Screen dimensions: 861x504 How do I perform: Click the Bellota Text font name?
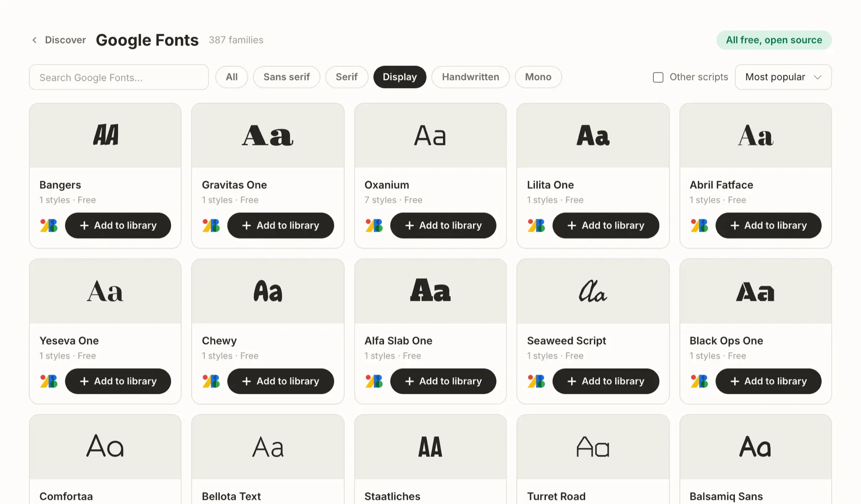pyautogui.click(x=231, y=496)
